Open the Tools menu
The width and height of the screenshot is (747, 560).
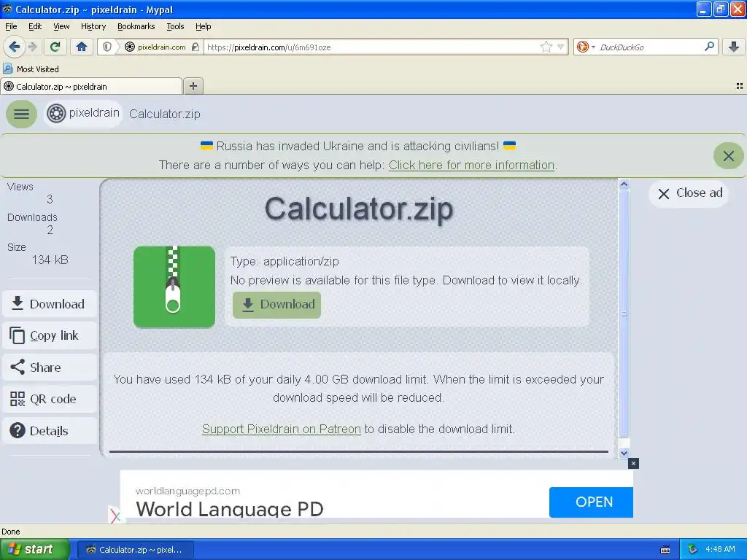(x=175, y=26)
